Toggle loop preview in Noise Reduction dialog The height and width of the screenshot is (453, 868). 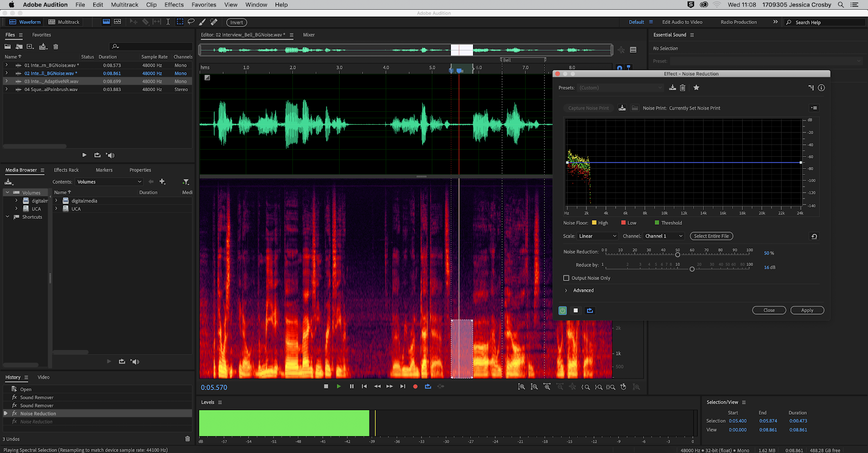pos(590,310)
